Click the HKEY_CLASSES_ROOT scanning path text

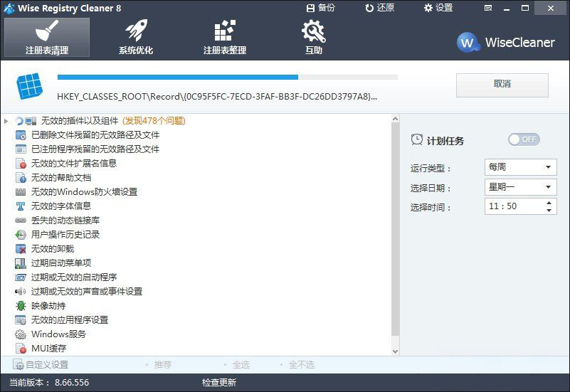tap(217, 97)
